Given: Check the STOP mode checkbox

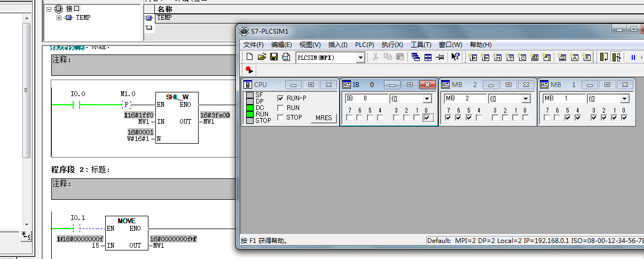Looking at the screenshot, I should (280, 117).
